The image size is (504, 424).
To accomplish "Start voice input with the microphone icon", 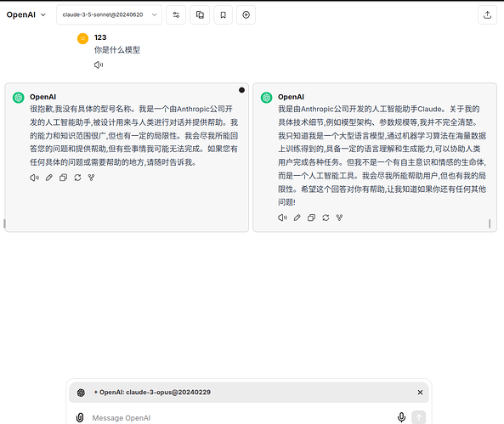I will (x=401, y=417).
